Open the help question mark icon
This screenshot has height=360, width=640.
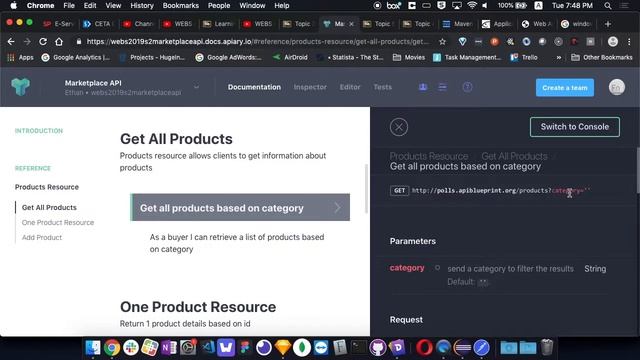(x=467, y=87)
